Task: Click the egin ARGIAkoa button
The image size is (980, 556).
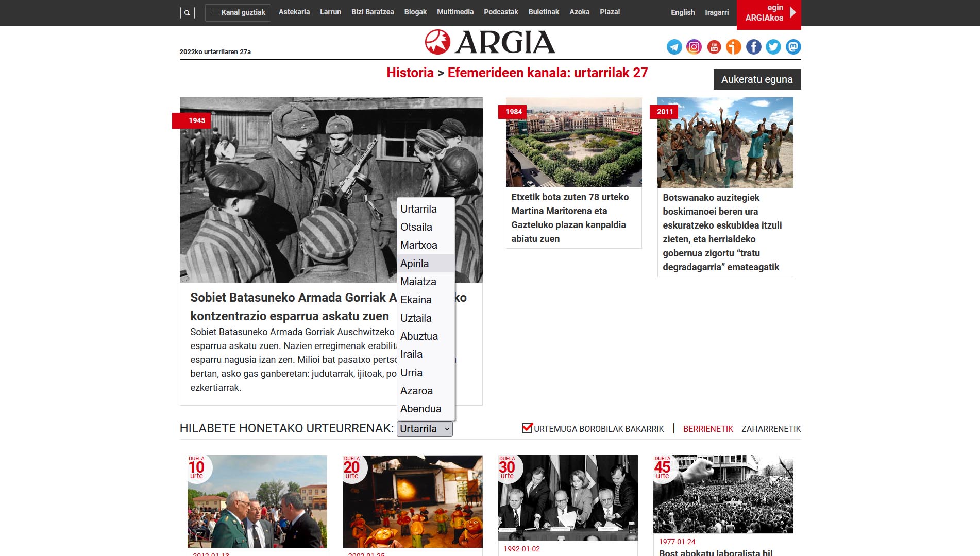Action: click(768, 13)
